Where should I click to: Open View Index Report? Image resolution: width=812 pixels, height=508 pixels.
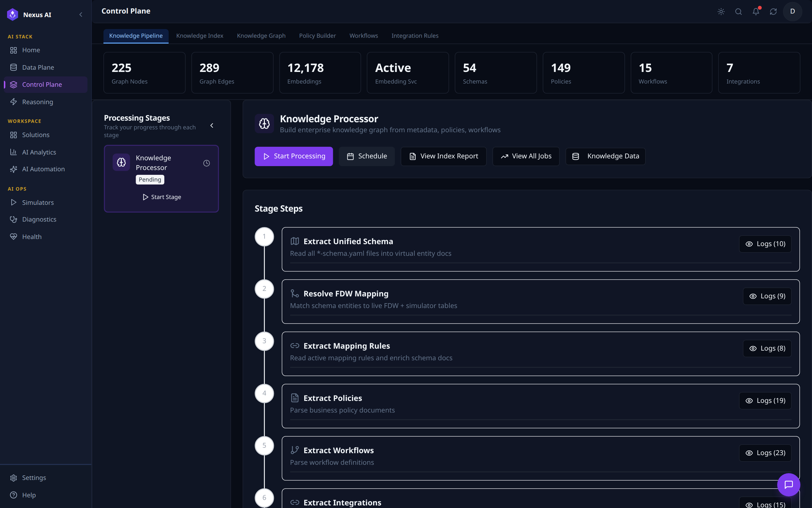coord(444,156)
